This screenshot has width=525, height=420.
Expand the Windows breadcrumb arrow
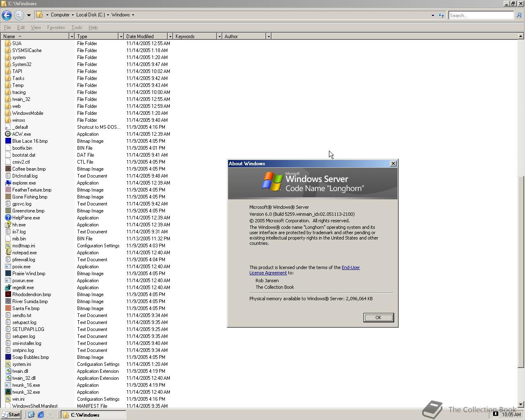(133, 15)
